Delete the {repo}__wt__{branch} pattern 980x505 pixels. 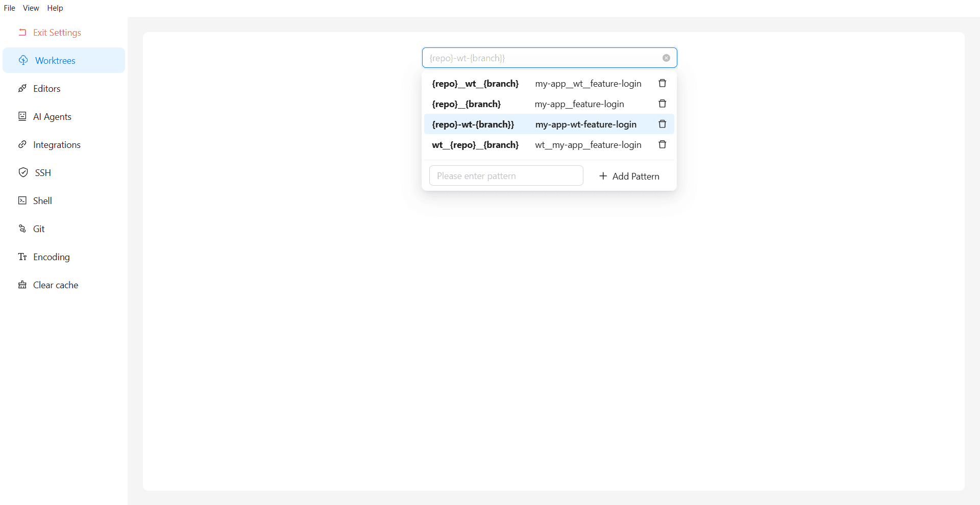point(663,83)
